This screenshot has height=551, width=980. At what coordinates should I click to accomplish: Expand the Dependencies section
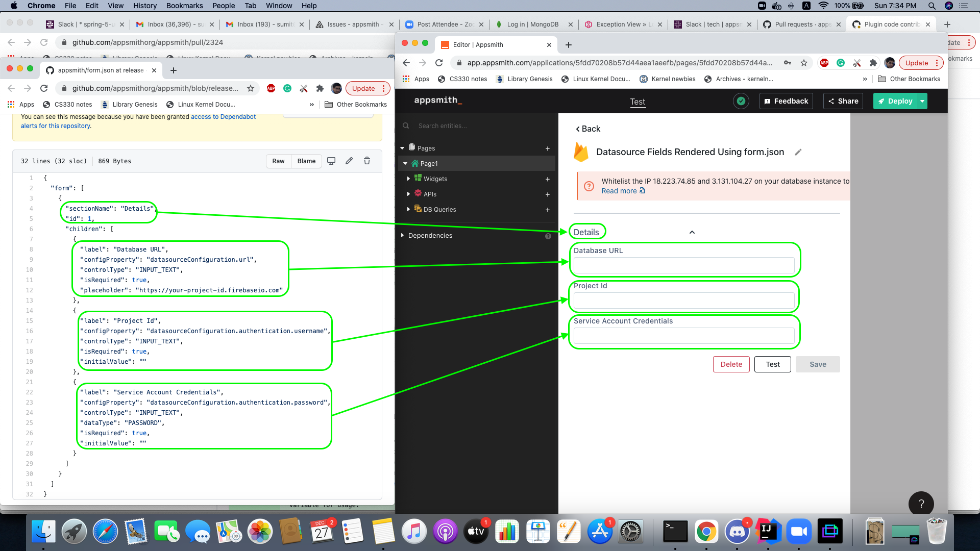click(403, 235)
